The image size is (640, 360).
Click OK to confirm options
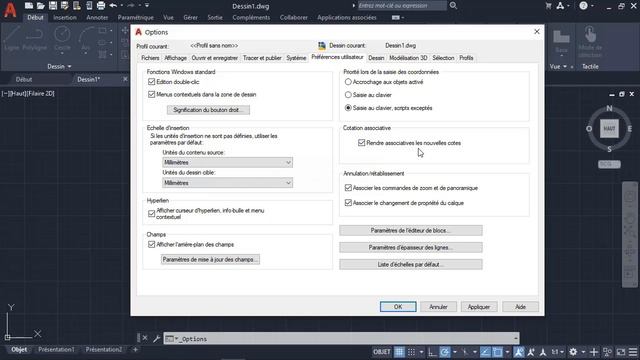click(x=398, y=307)
